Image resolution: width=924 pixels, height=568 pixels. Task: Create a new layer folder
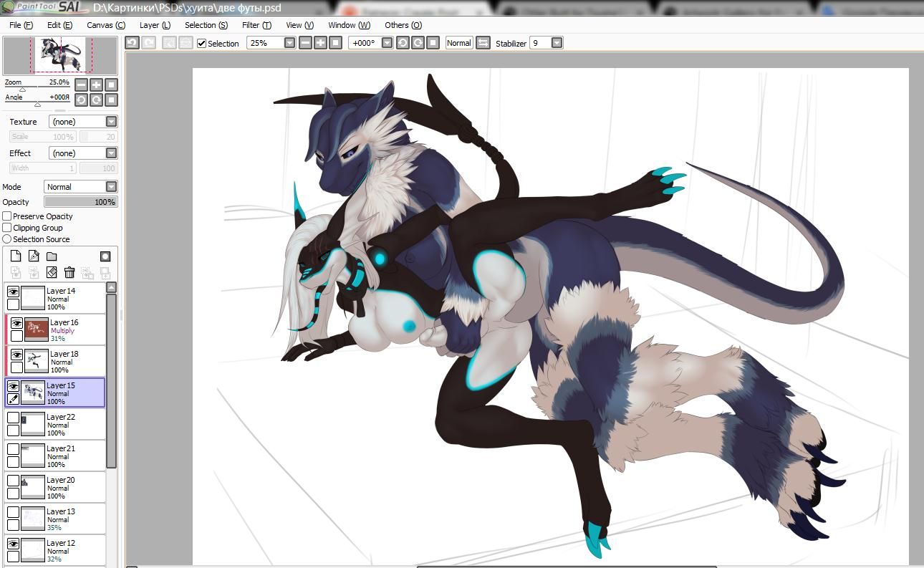(x=52, y=256)
